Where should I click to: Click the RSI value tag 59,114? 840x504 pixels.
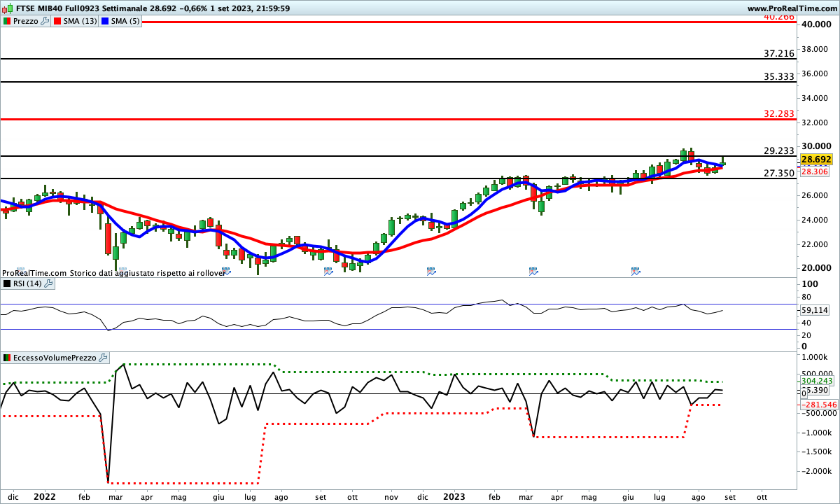tap(815, 309)
